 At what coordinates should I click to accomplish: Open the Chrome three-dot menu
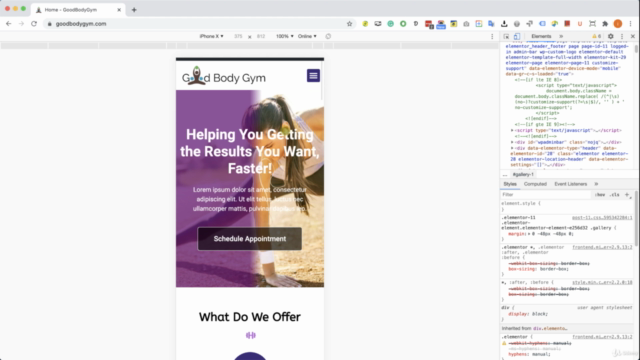pos(631,24)
